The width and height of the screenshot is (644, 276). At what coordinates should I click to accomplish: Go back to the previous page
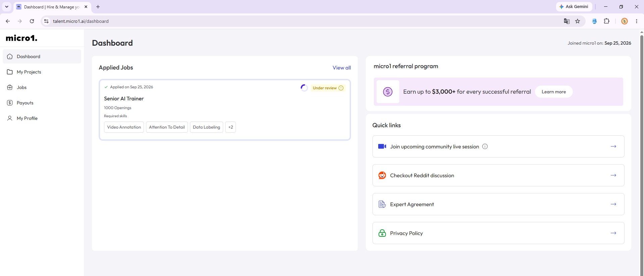pos(8,21)
